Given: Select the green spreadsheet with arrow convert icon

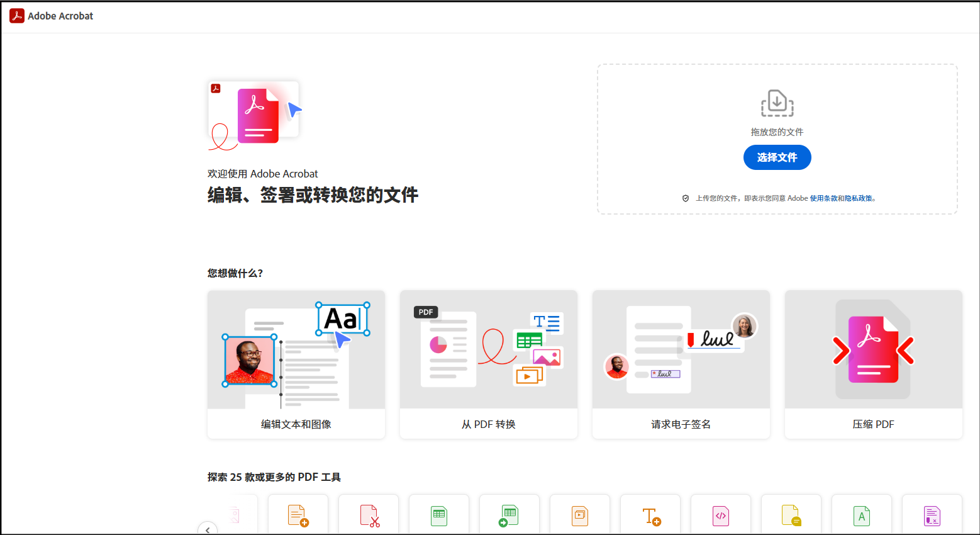Looking at the screenshot, I should point(509,515).
